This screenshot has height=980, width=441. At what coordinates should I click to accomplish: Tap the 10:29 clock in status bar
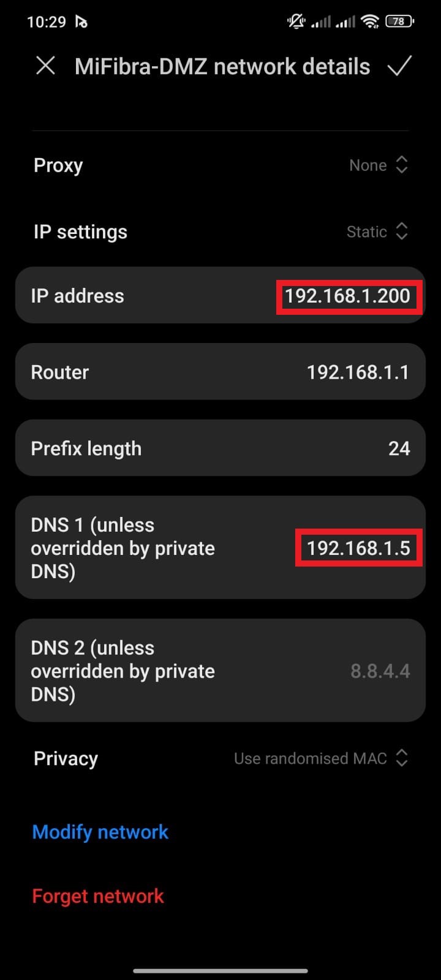click(46, 21)
